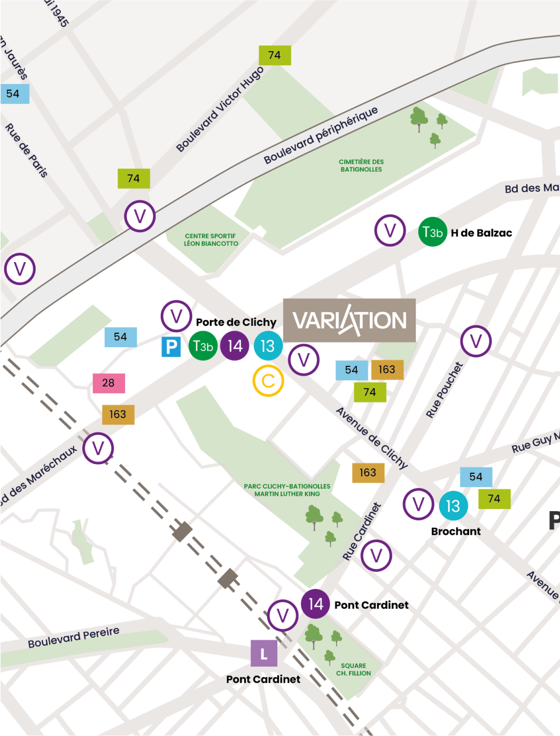Screen dimensions: 560x736
Task: Click the 74 bus badge on Boulevard Victor Hugo
Action: click(x=275, y=55)
